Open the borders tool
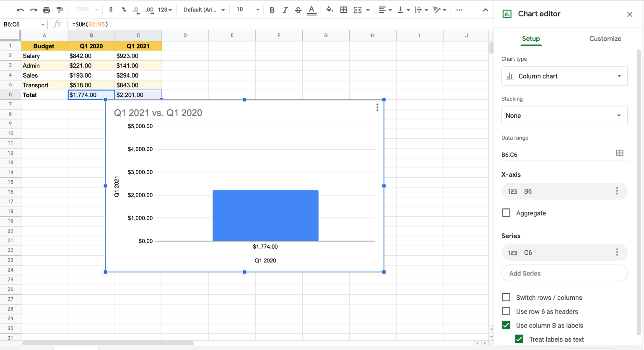This screenshot has width=644, height=350. 343,10
